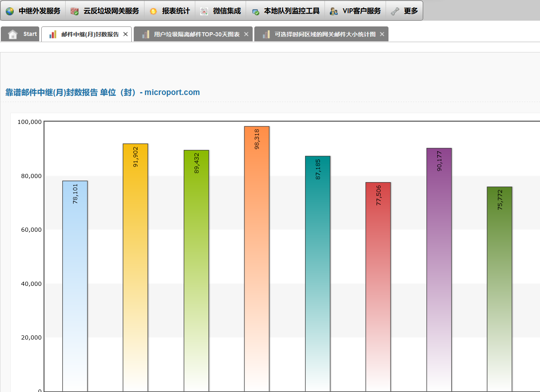Click the globe icon beside 中继外发服务

[9, 11]
